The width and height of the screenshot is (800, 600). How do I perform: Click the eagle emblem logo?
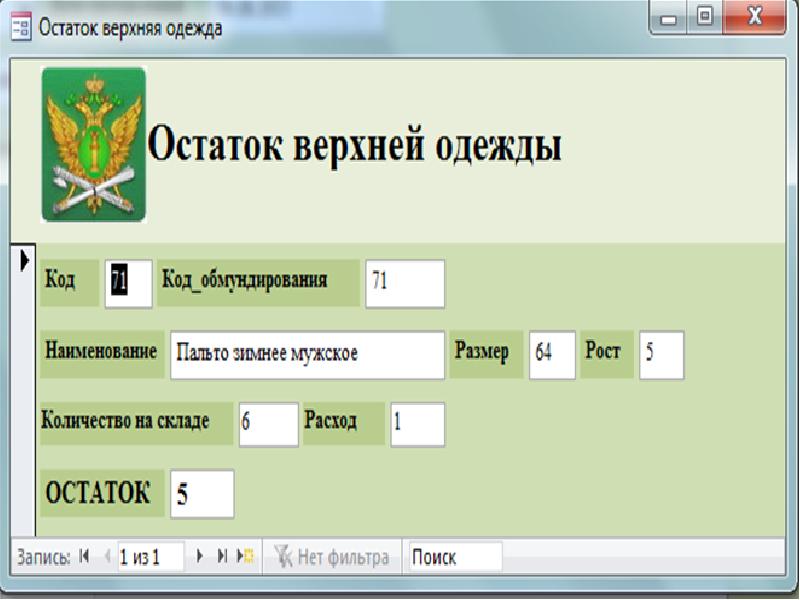coord(93,144)
